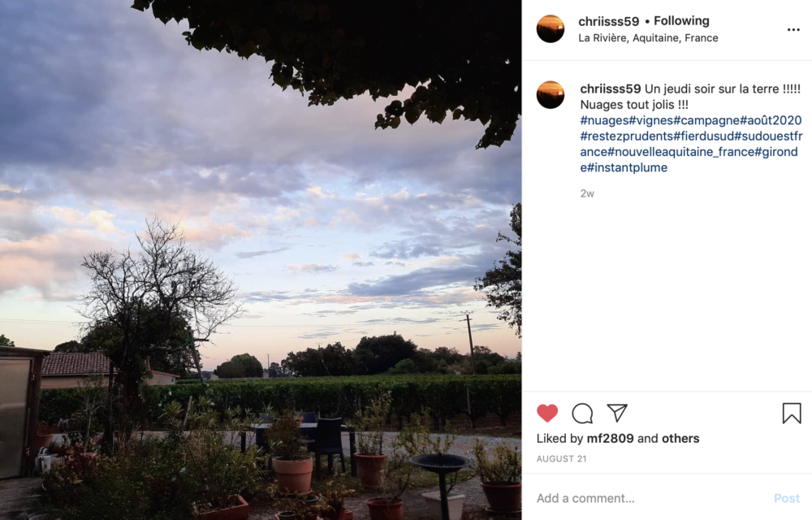Open chriisss59 username in the header
This screenshot has height=520, width=812.
click(609, 21)
